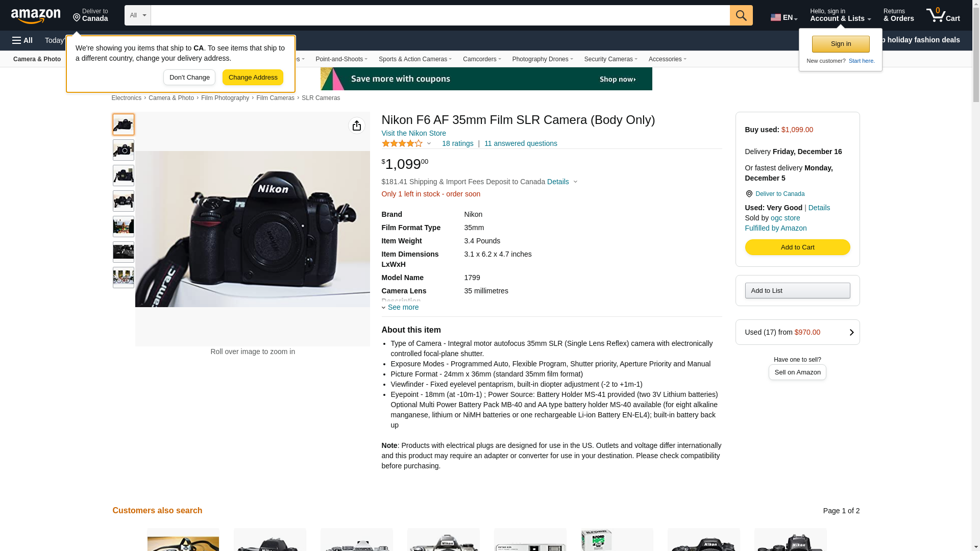Click the Used offers chevron arrow
The height and width of the screenshot is (551, 980).
[x=851, y=332]
